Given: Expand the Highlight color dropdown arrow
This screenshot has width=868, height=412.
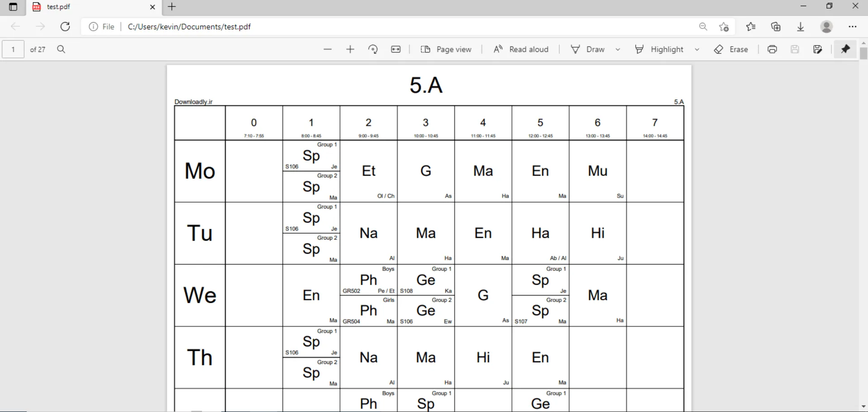Looking at the screenshot, I should tap(697, 49).
